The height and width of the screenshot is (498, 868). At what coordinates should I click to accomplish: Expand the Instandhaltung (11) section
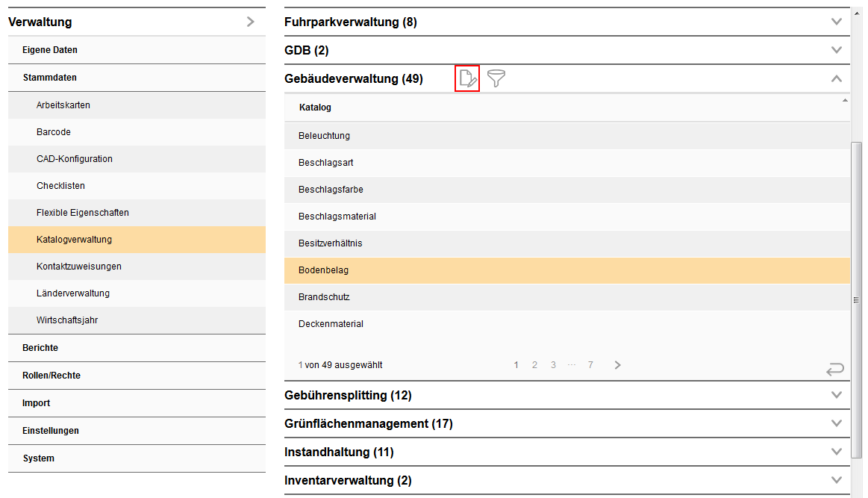[836, 452]
